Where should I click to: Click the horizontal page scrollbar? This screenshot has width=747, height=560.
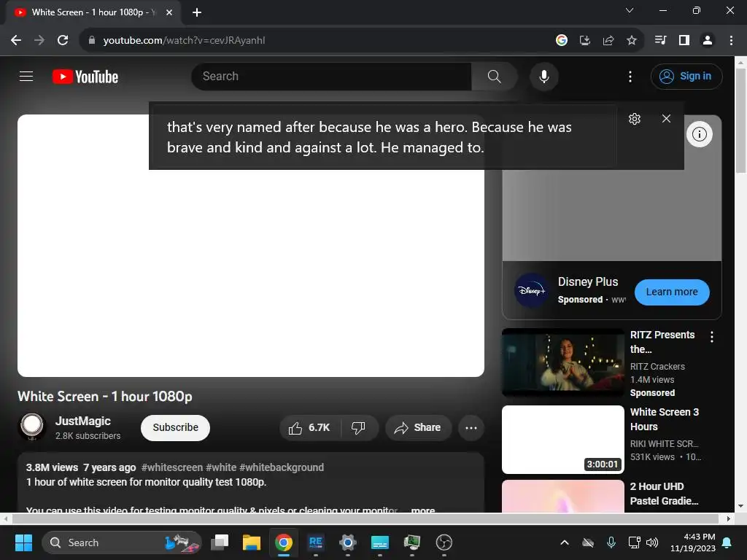tap(365, 518)
